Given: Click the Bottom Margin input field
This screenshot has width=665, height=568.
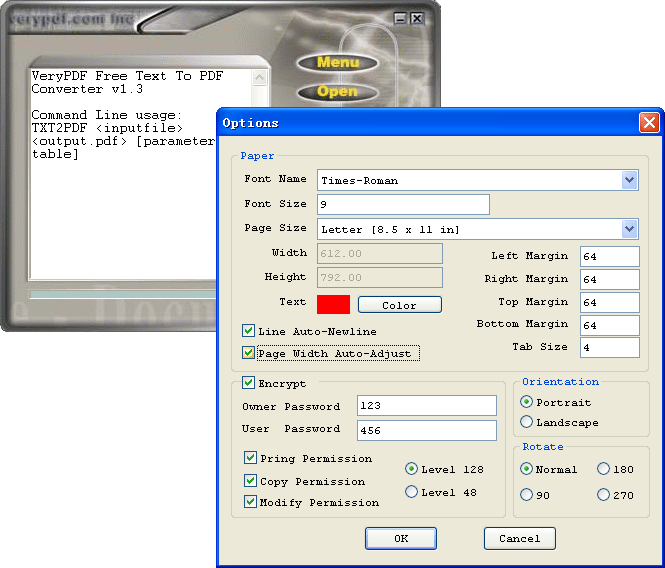Looking at the screenshot, I should click(609, 325).
